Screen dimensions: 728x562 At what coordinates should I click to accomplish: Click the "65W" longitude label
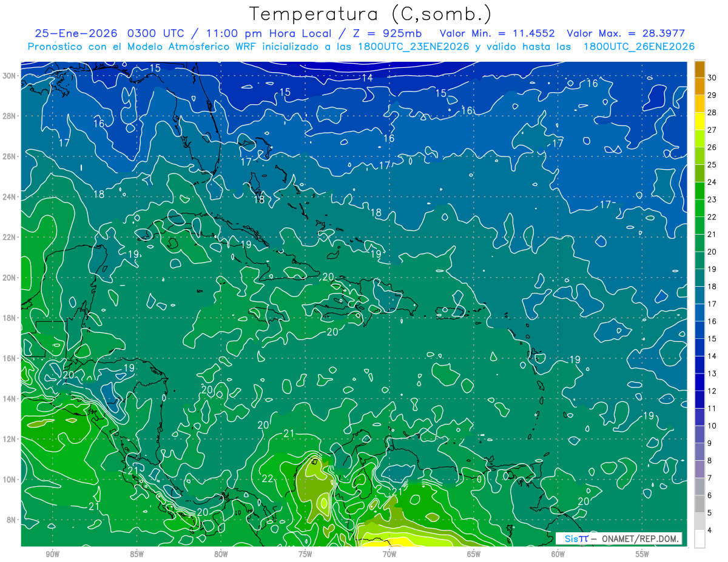(x=474, y=554)
